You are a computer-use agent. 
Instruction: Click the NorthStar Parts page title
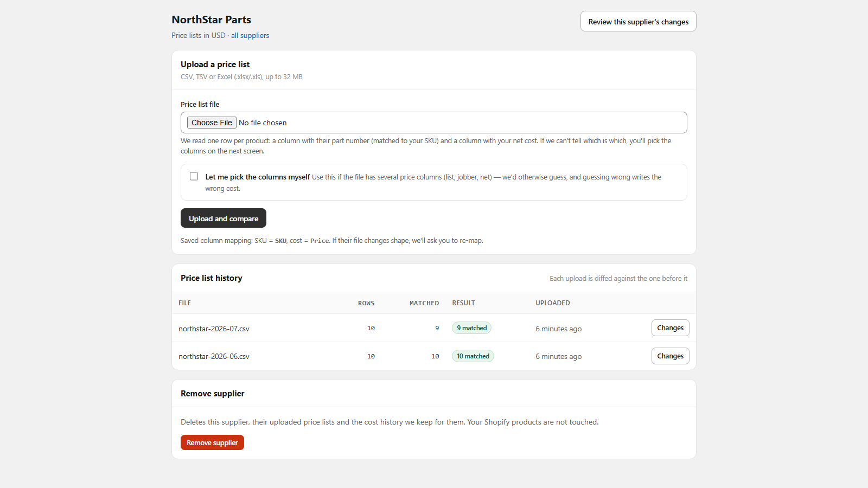click(212, 20)
